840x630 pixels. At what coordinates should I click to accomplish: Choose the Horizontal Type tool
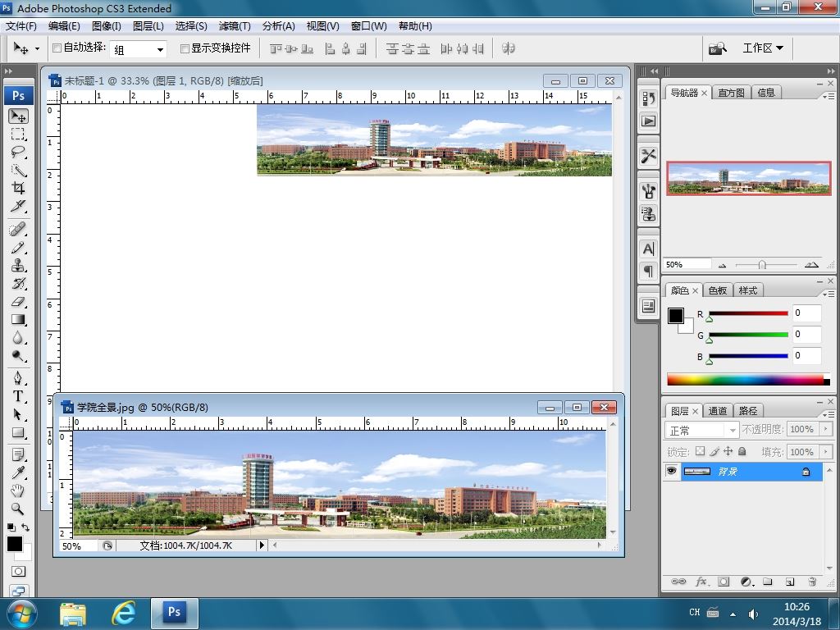coord(18,396)
